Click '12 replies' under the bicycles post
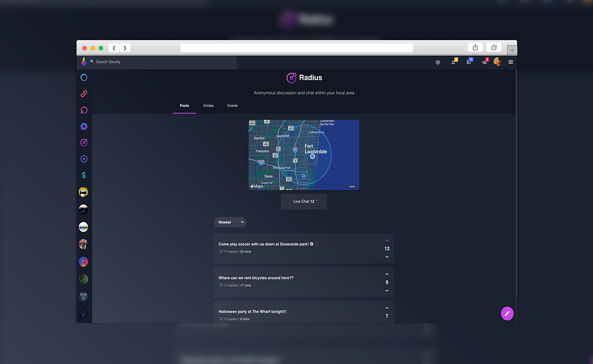This screenshot has width=593, height=364. [x=230, y=285]
